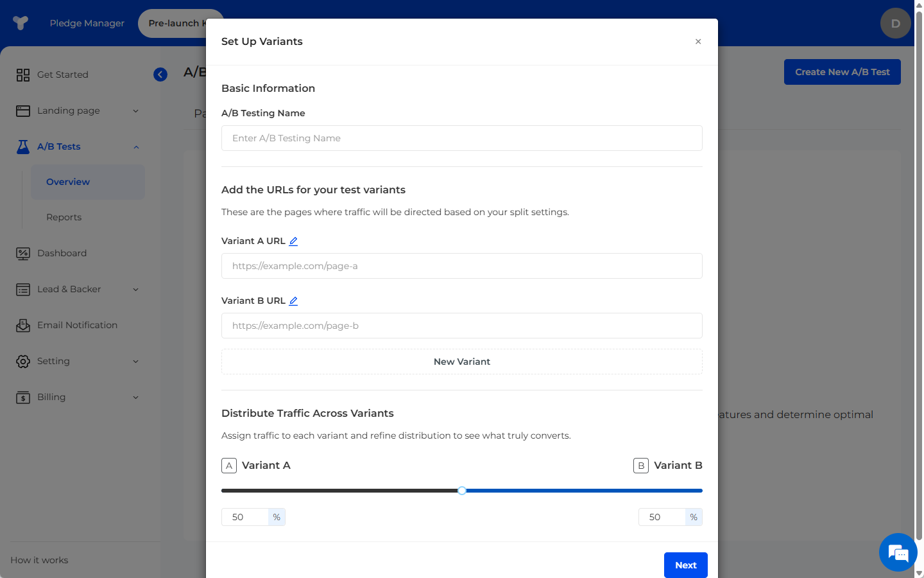Click the Get Started grid icon
924x578 pixels.
(23, 75)
